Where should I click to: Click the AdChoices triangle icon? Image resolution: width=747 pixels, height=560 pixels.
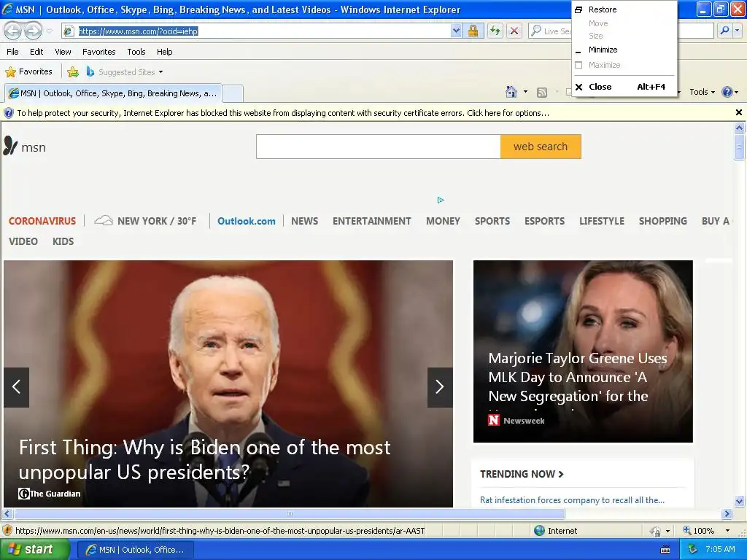coord(441,200)
